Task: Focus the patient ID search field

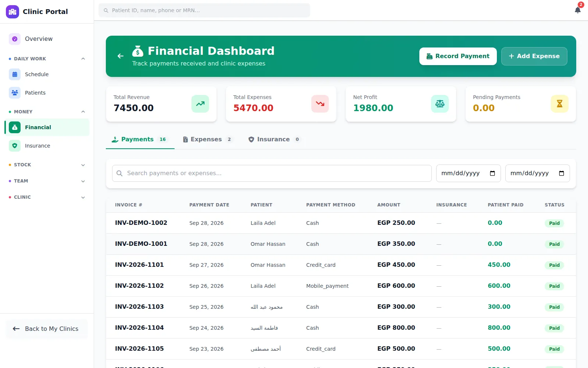Action: pos(204,10)
